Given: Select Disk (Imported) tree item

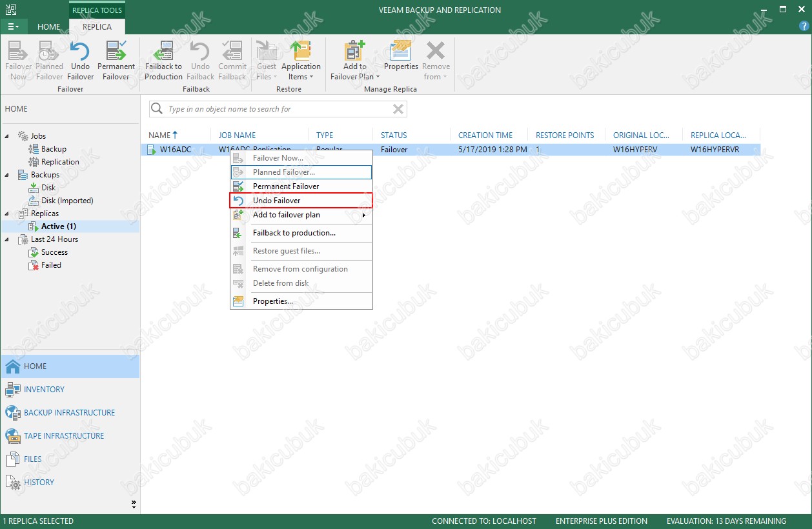Looking at the screenshot, I should tap(67, 201).
